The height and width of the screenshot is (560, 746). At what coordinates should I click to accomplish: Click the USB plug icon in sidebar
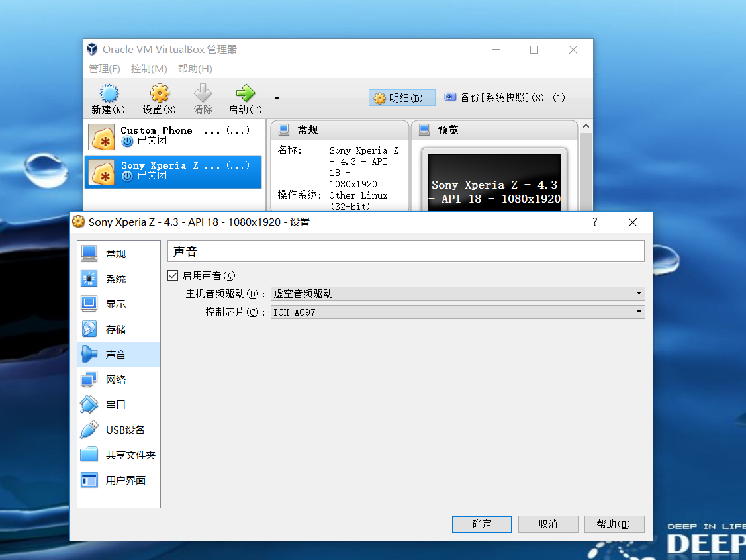coord(89,430)
